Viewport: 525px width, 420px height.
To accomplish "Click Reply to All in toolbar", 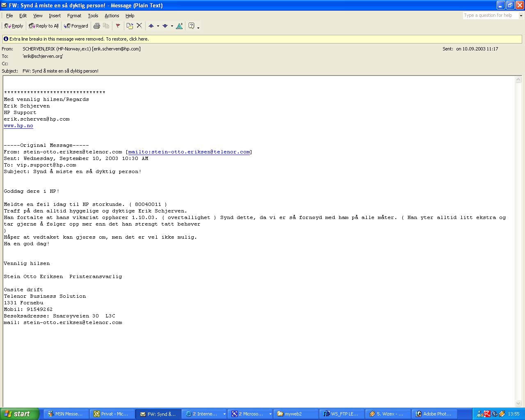I will point(43,26).
